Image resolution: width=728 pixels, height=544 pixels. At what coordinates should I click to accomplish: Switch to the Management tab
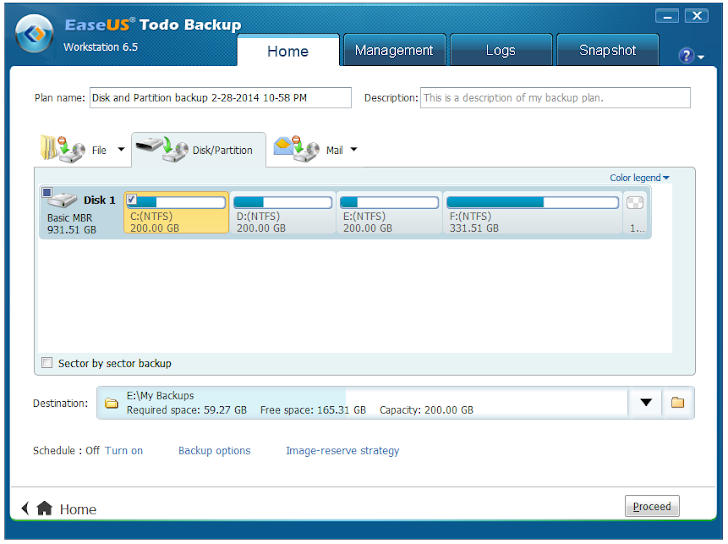[x=394, y=50]
